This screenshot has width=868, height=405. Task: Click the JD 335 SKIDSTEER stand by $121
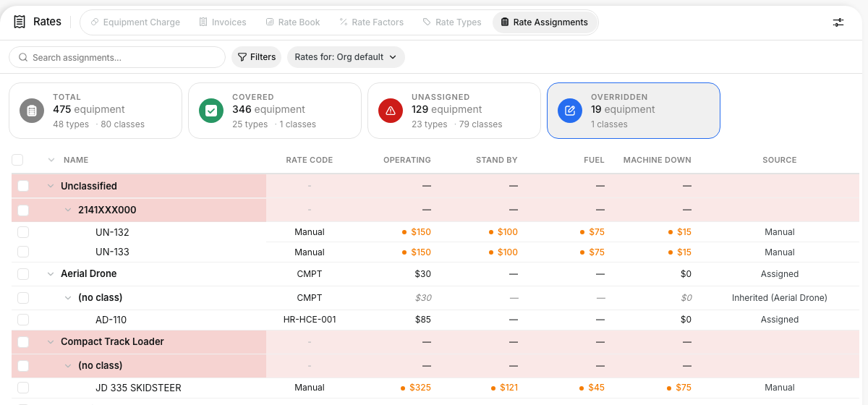(x=509, y=388)
